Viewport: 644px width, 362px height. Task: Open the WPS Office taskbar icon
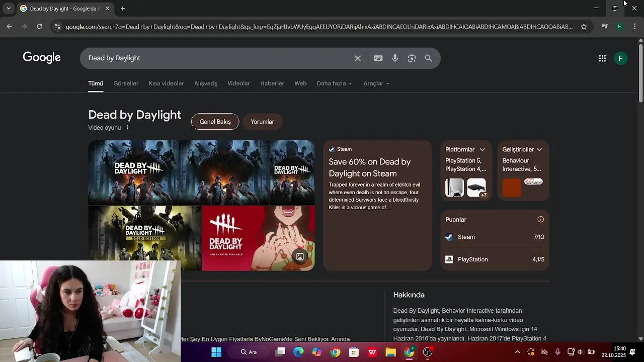(372, 352)
